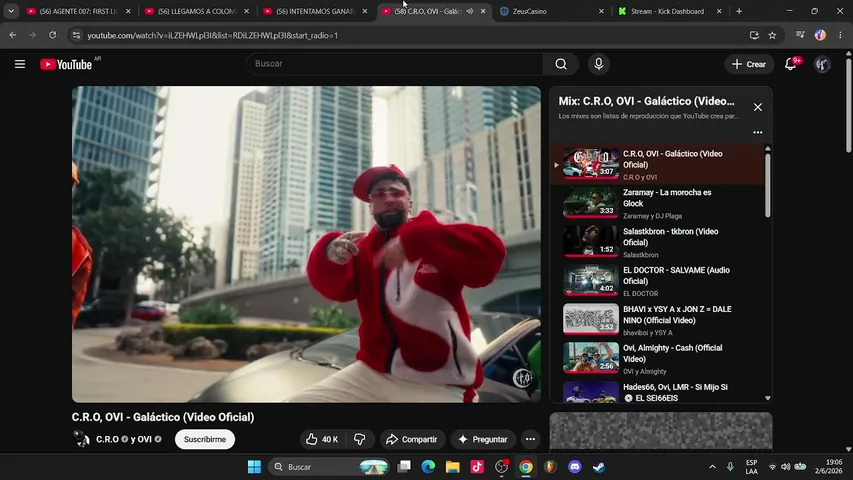Open File Explorer from the taskbar
This screenshot has width=853, height=480.
pos(453,467)
